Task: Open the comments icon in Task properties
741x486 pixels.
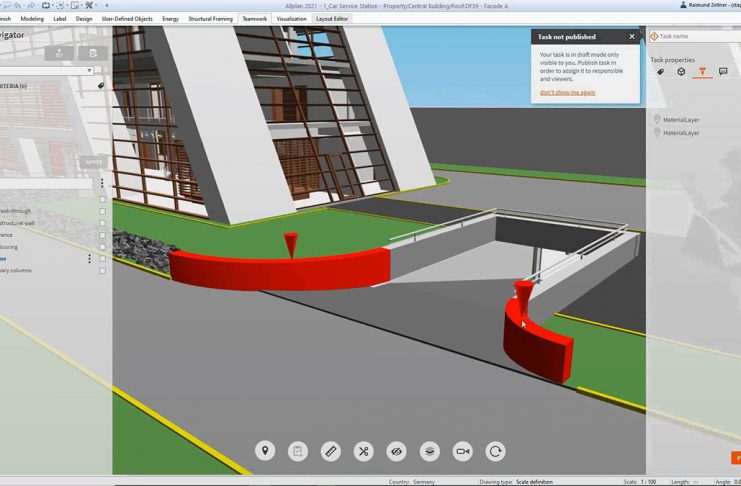Action: (x=723, y=72)
